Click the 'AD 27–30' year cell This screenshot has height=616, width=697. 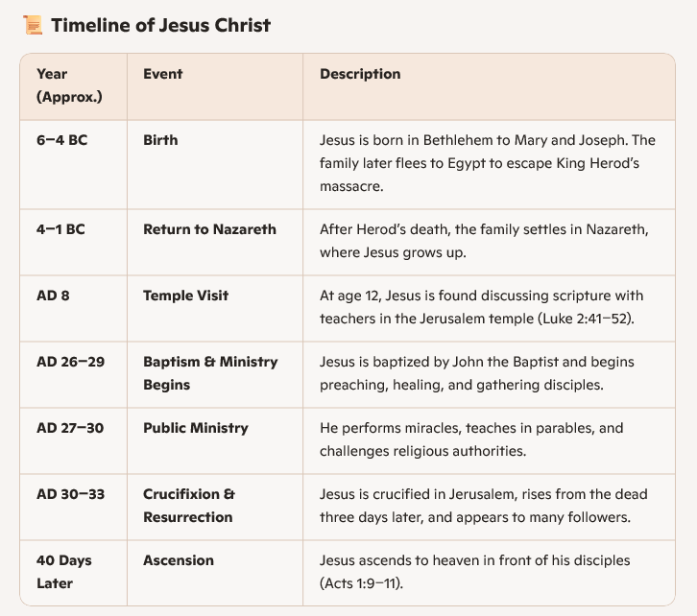[x=70, y=428]
